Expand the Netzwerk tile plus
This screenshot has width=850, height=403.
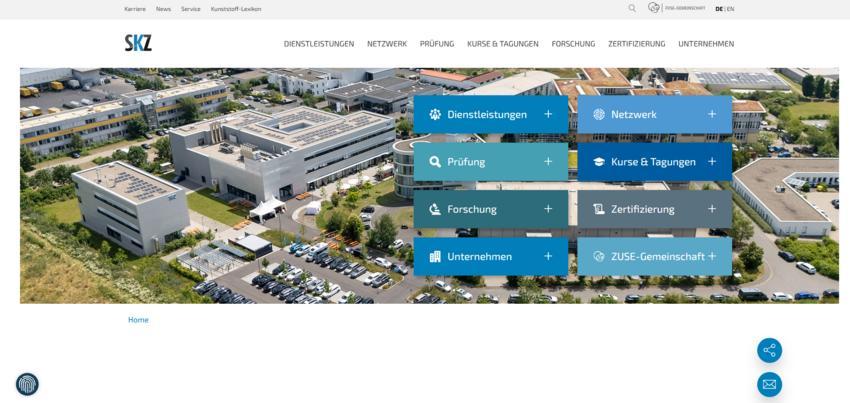(712, 114)
